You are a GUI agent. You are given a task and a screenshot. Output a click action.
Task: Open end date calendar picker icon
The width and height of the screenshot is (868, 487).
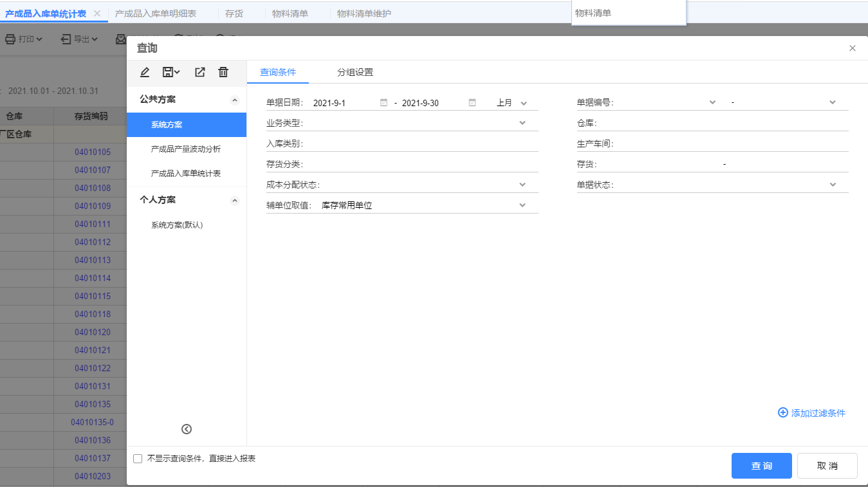click(x=472, y=102)
